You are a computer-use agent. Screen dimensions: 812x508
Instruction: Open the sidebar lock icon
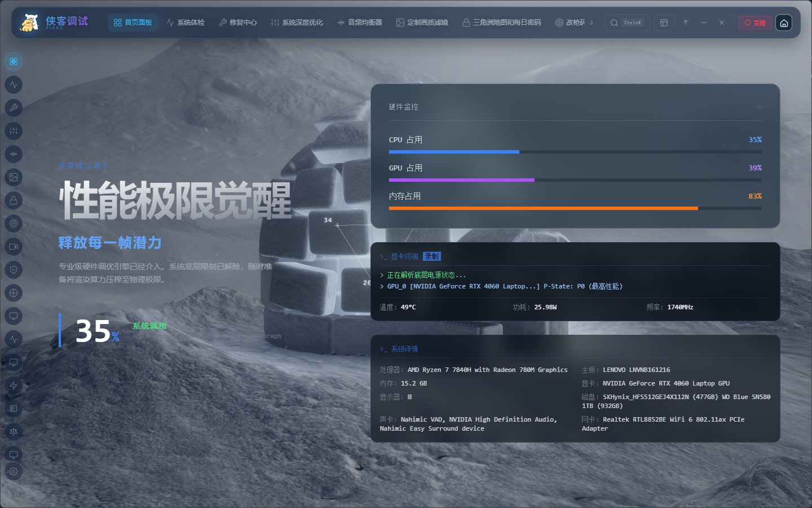(x=14, y=200)
